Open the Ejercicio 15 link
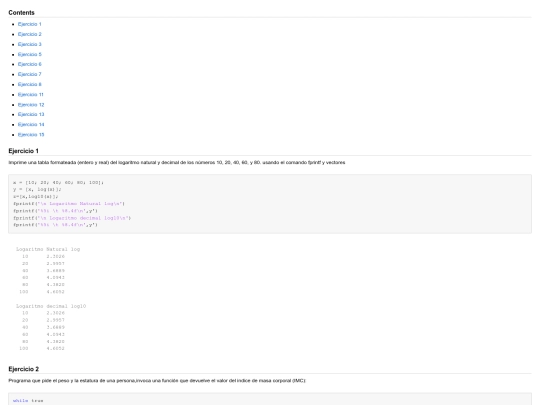This screenshot has width=540, height=405. pos(31,135)
